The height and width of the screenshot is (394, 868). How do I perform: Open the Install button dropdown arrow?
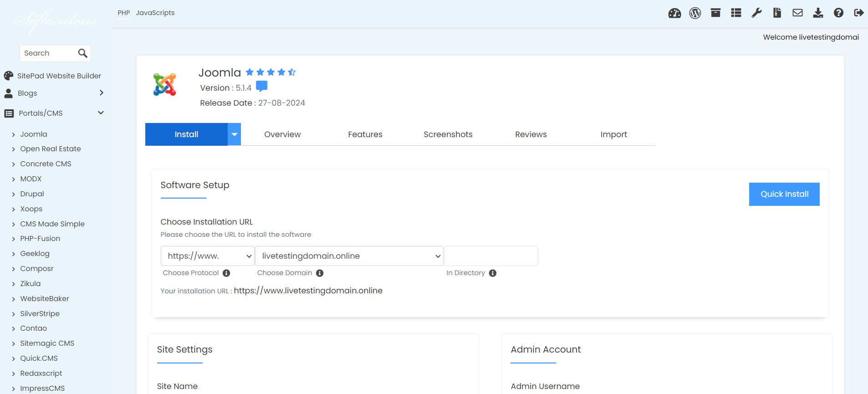pyautogui.click(x=234, y=134)
